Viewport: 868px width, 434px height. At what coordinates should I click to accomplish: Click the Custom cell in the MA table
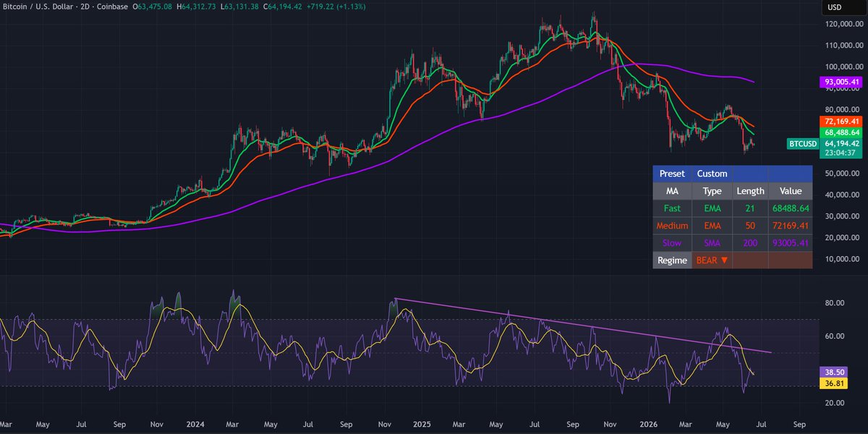(x=712, y=174)
